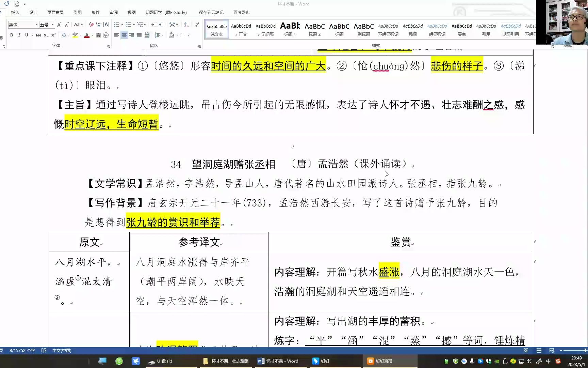Image resolution: width=588 pixels, height=368 pixels.
Task: Apply distributed alignment icon
Action: (147, 35)
